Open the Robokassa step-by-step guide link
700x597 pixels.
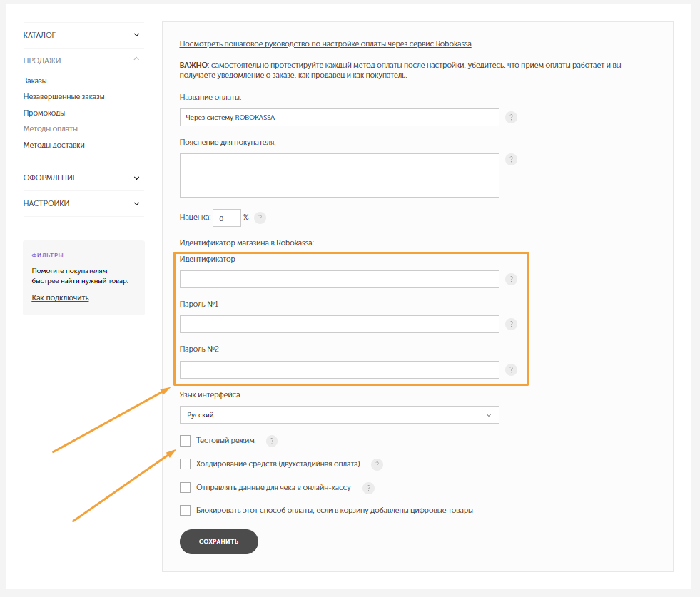point(325,44)
